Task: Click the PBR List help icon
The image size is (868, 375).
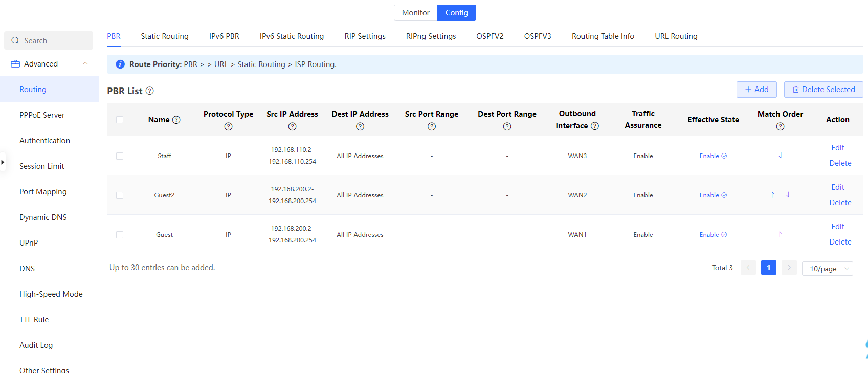Action: [149, 91]
